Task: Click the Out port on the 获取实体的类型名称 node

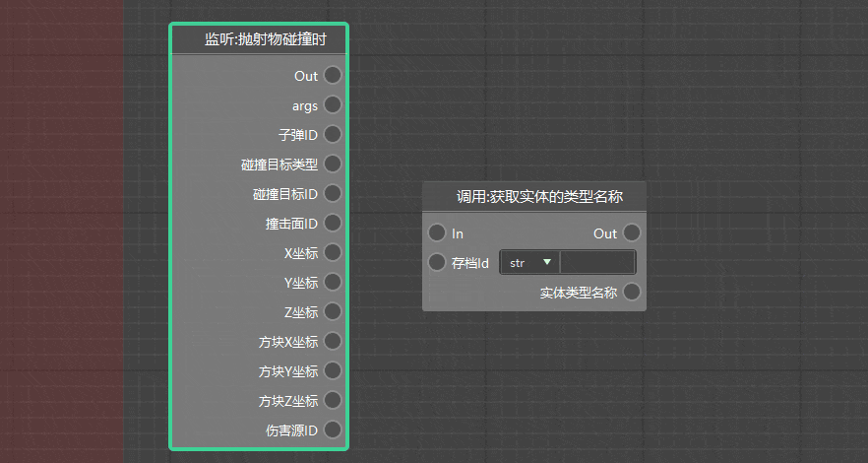Action: (x=632, y=233)
